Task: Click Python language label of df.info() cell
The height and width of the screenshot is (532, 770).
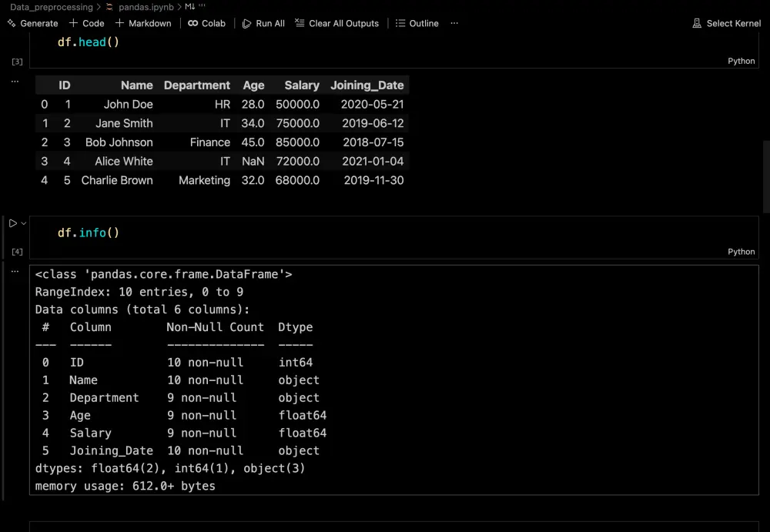Action: tap(741, 252)
